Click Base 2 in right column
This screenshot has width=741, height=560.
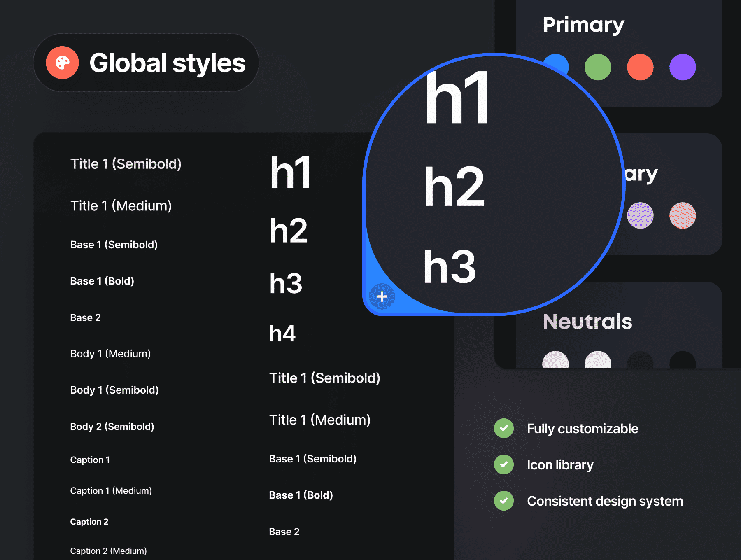284,532
